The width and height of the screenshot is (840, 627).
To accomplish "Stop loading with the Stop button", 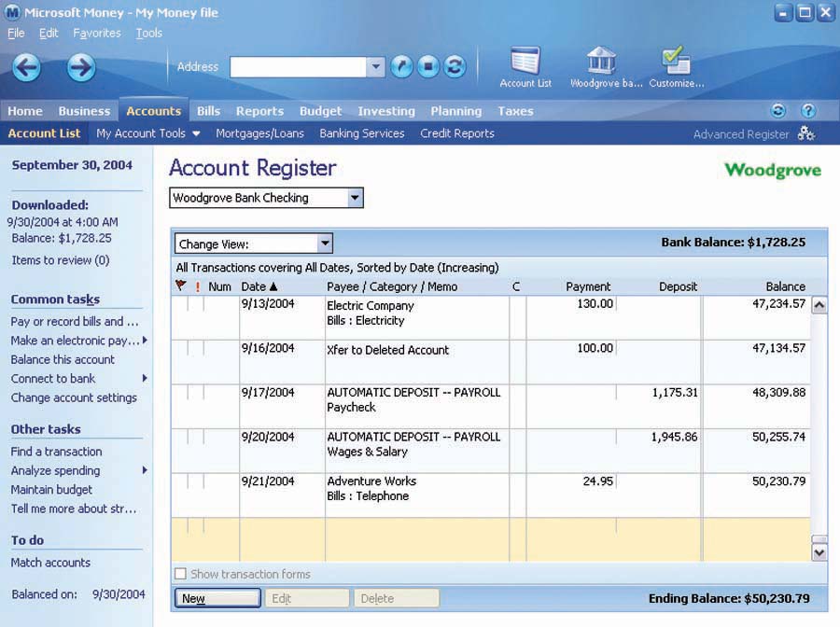I will click(x=428, y=67).
